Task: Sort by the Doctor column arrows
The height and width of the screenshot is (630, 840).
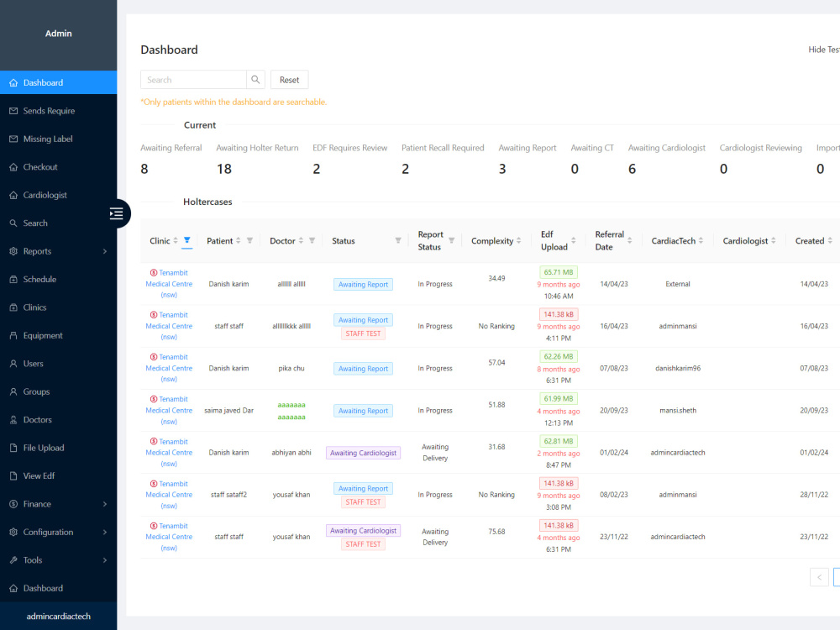Action: (x=301, y=240)
